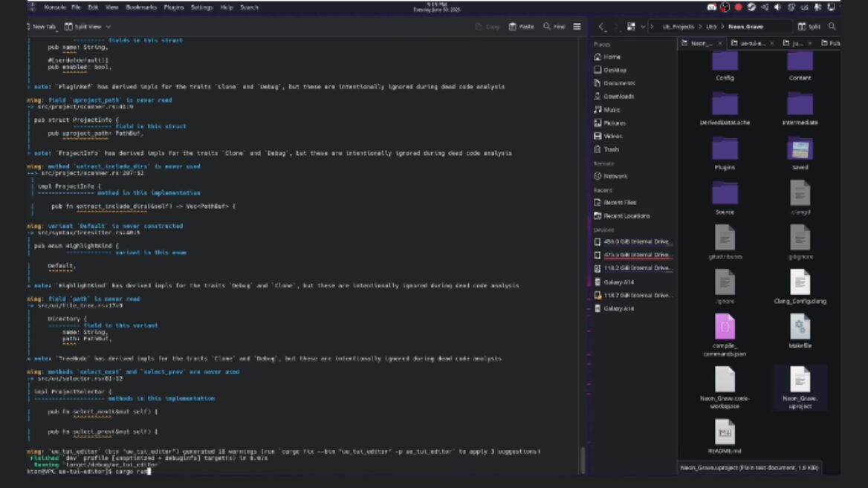
Task: Select the Neon_Grave.code-workspace file
Action: [x=725, y=387]
